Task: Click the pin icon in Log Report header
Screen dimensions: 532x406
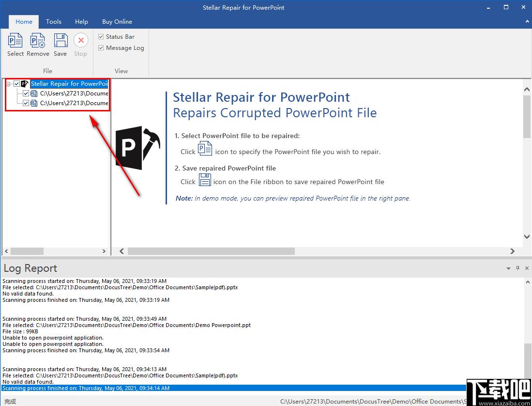Action: (517, 268)
